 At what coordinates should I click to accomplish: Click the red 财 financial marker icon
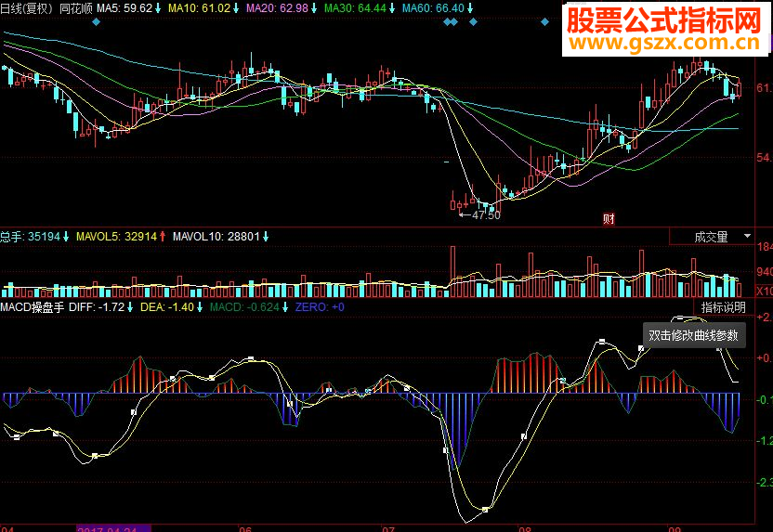(x=609, y=219)
